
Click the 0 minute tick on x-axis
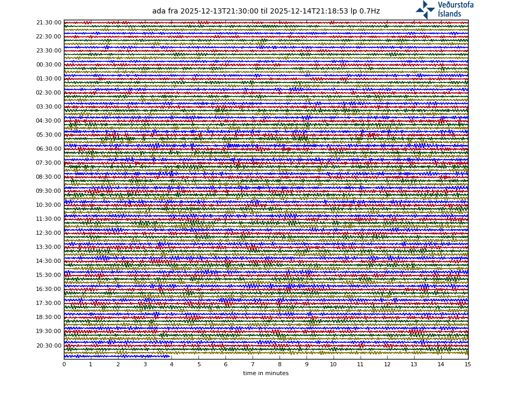[64, 365]
